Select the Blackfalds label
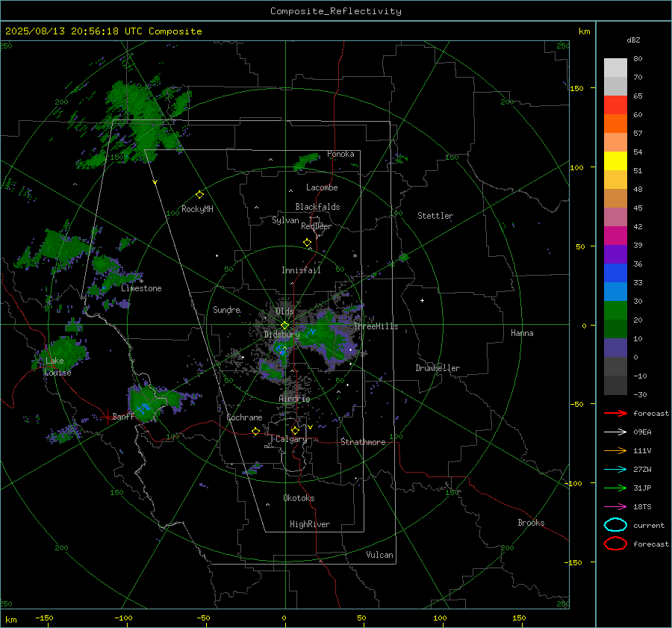Viewport: 672px width, 628px height. click(x=317, y=207)
